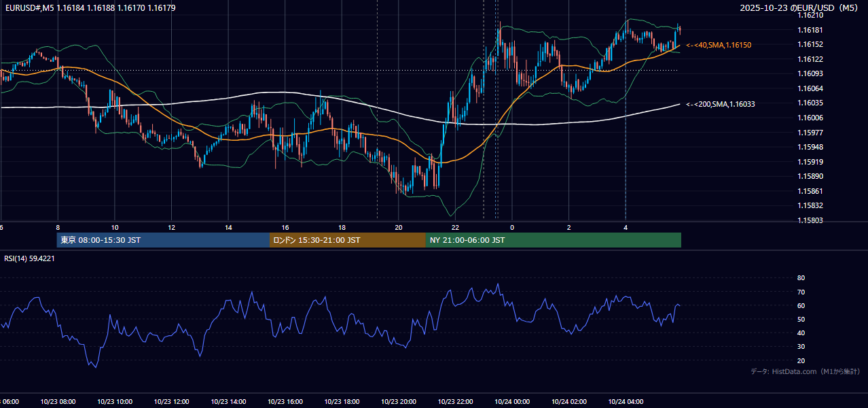Click the 40,SMA,1.16150 moving average label
The height and width of the screenshot is (408, 868).
(719, 45)
